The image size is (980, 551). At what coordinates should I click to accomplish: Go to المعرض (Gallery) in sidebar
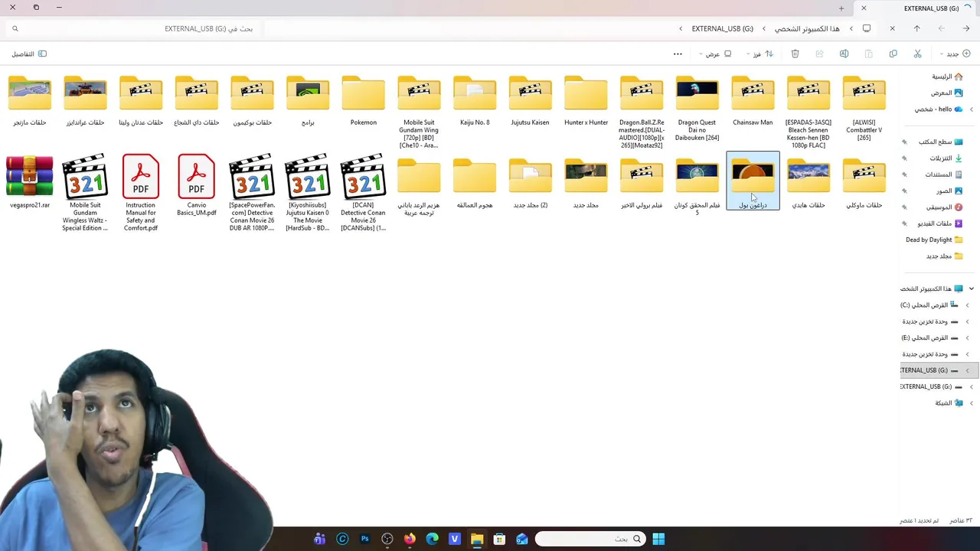(x=946, y=93)
